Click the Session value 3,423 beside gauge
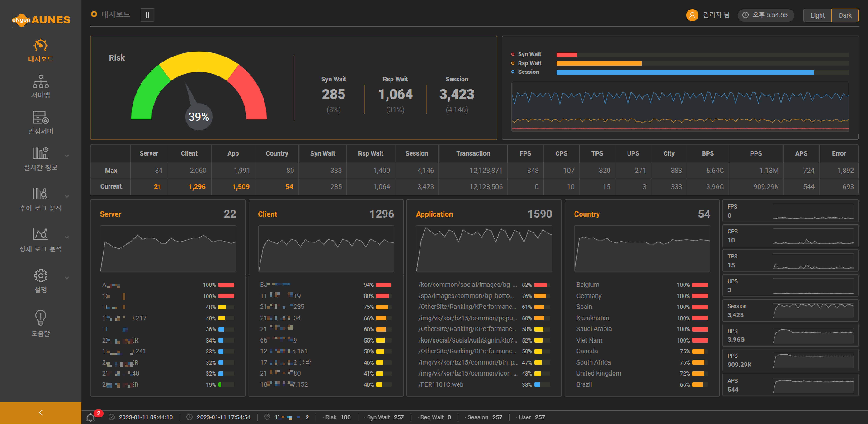Image resolution: width=868 pixels, height=424 pixels. (x=457, y=94)
